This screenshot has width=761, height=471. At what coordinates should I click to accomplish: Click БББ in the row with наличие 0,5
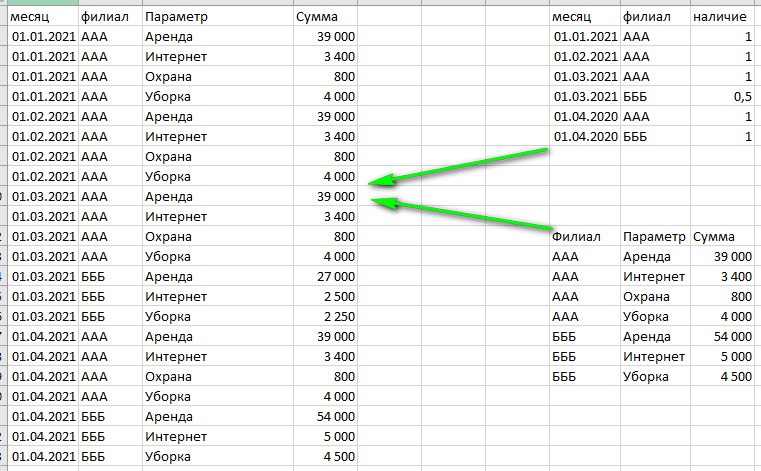click(635, 97)
